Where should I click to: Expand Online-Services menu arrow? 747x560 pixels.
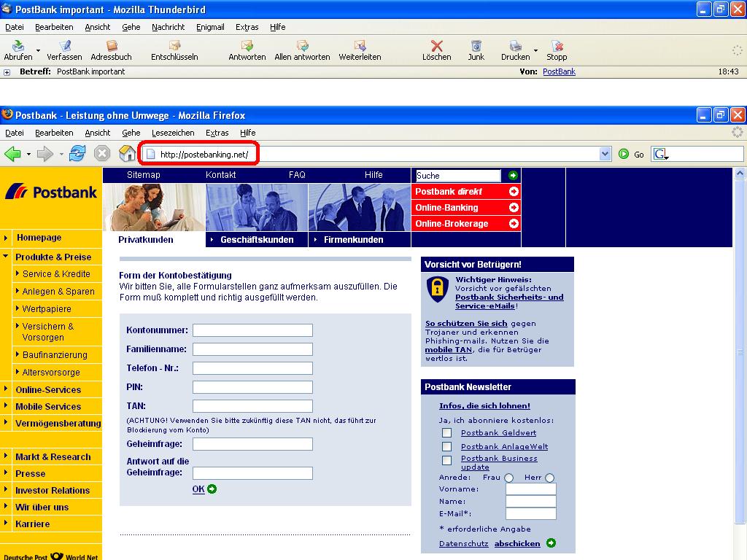click(x=6, y=389)
